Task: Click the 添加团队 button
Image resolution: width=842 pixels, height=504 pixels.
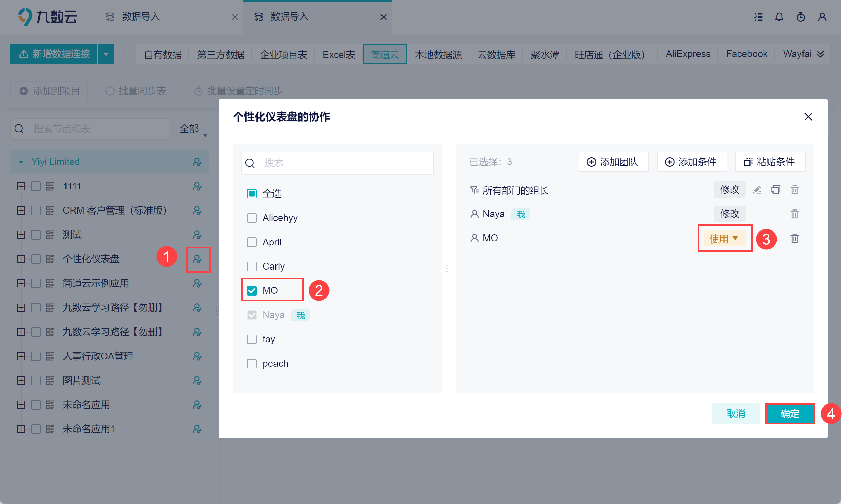Action: [614, 162]
